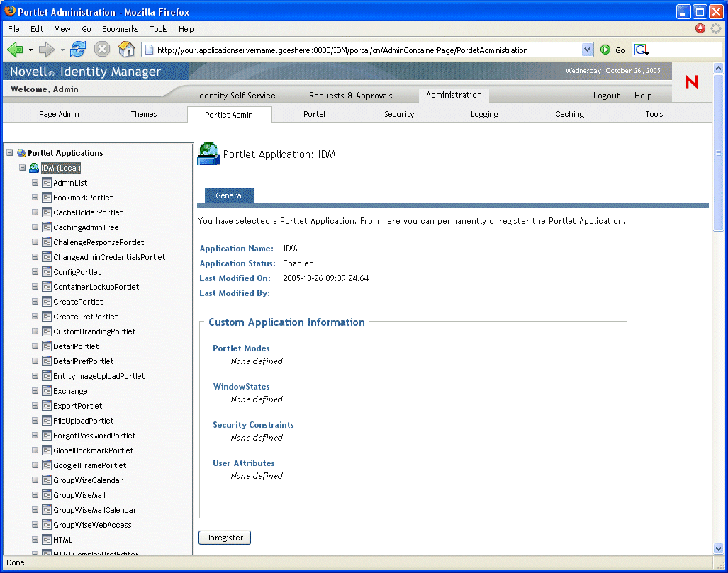Expand the GoogleIFramePortlet node

pos(35,465)
